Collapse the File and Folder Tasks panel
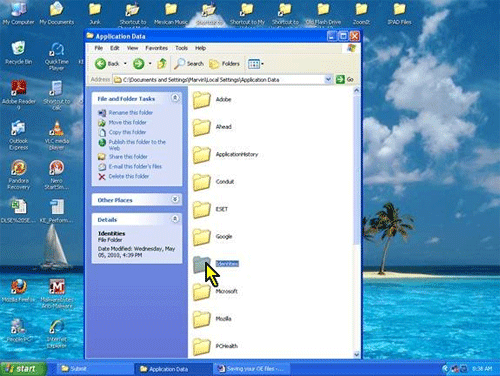The image size is (500, 376). [175, 98]
